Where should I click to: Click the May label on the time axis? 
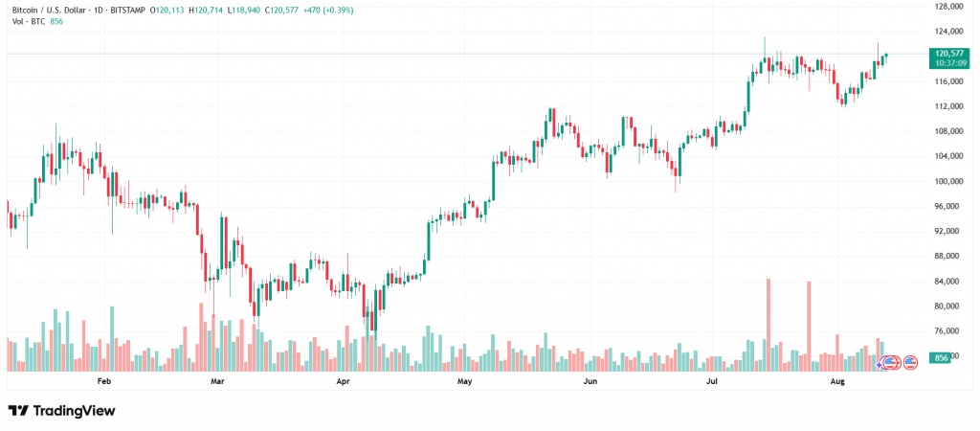click(465, 381)
